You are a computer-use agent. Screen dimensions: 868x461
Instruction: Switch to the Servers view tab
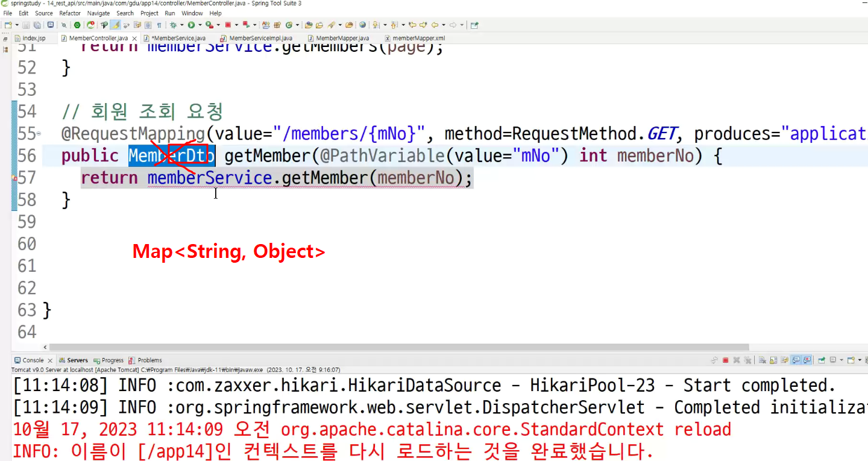74,360
